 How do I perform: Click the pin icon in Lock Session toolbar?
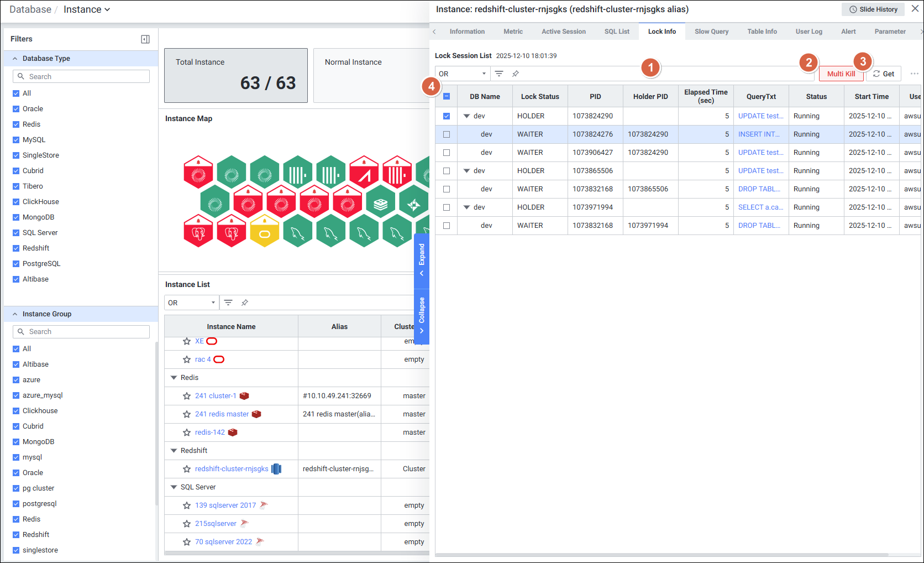(x=516, y=74)
